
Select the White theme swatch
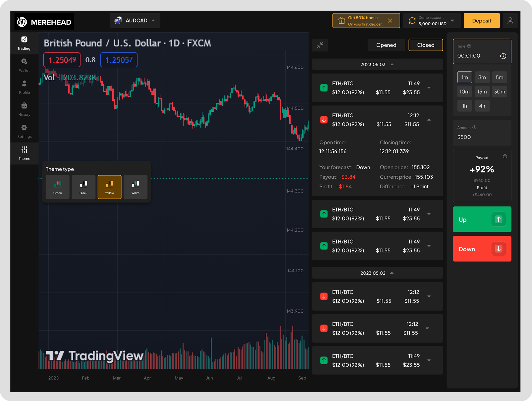tap(135, 187)
